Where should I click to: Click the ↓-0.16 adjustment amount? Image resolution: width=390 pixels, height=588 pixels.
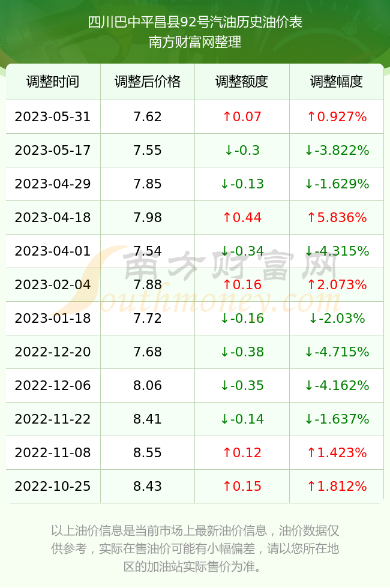[242, 319]
